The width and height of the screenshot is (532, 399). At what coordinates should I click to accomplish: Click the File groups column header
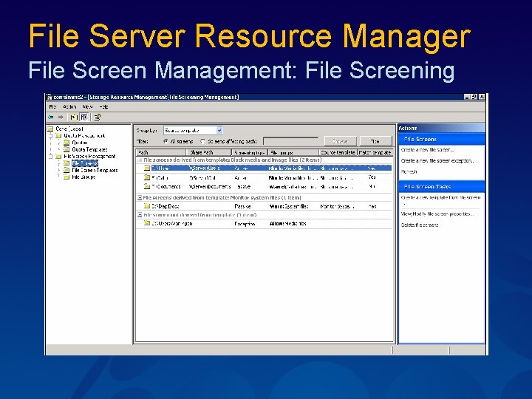pyautogui.click(x=293, y=153)
